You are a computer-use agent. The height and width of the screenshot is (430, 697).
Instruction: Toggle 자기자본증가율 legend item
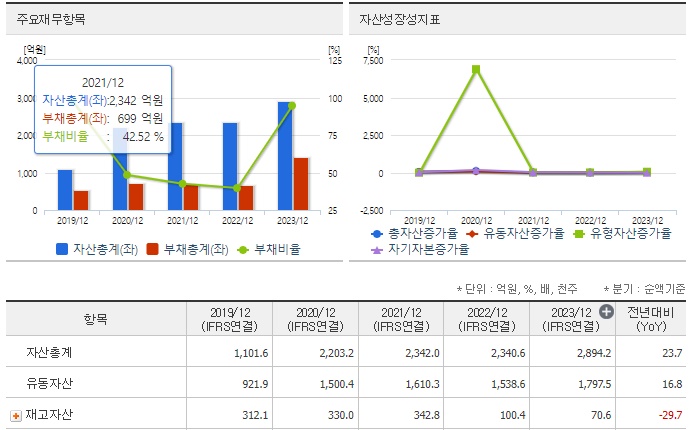point(421,249)
